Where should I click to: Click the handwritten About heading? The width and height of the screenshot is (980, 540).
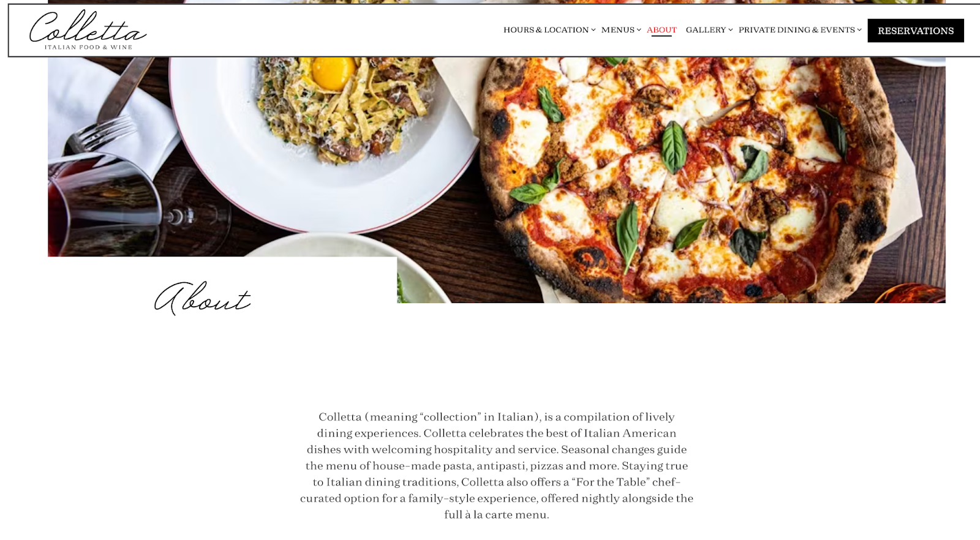pyautogui.click(x=202, y=299)
